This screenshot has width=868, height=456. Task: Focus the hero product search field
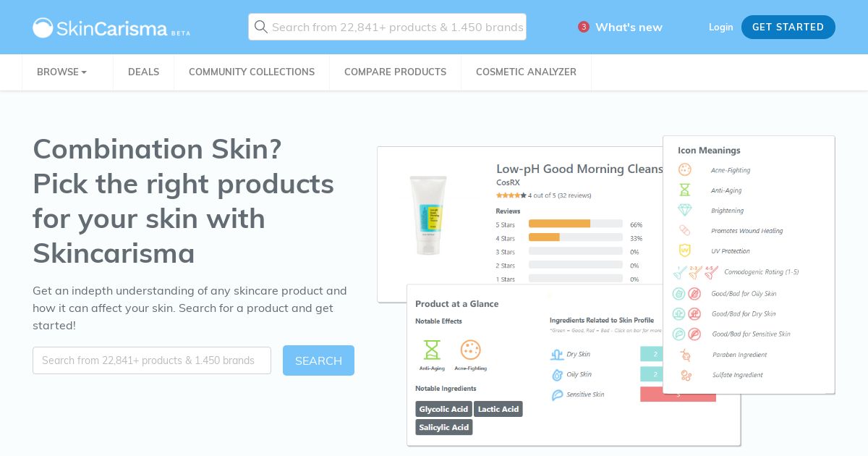coord(152,360)
